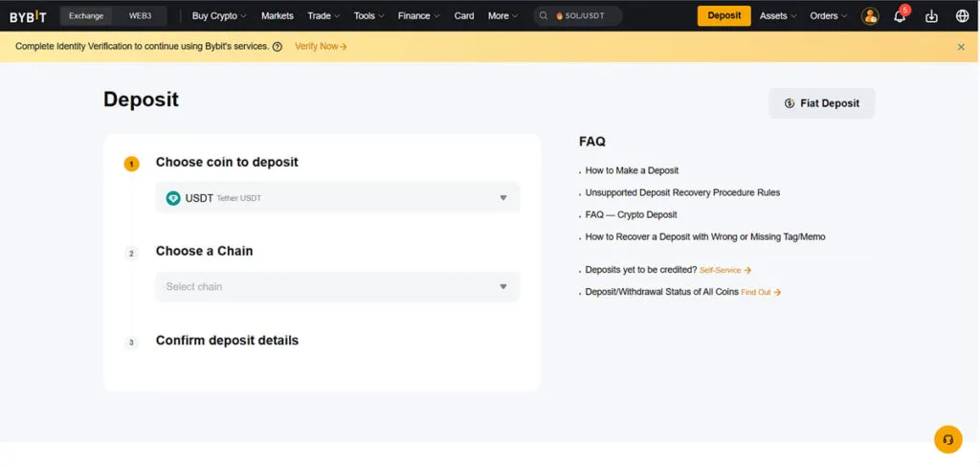
Task: Open FAQ — Crypto Deposit link
Action: 632,215
